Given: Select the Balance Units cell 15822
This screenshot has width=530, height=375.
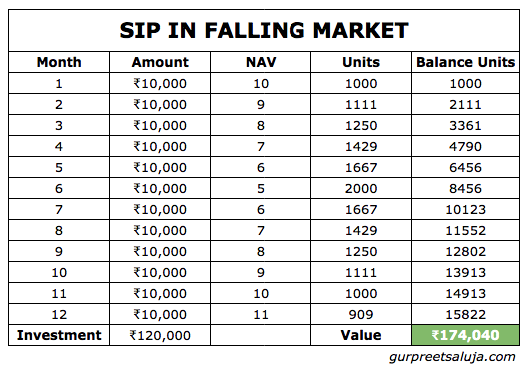Looking at the screenshot, I should (x=465, y=314).
